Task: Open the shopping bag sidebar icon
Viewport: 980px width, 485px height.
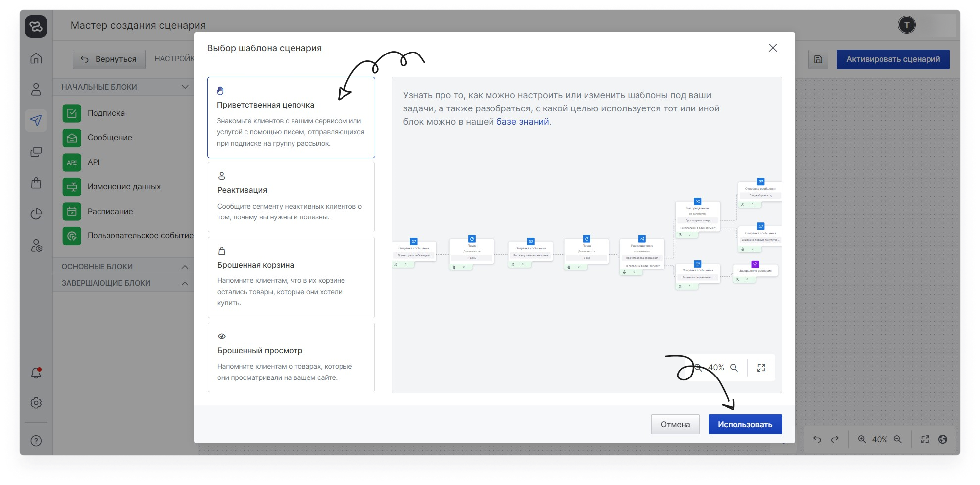Action: tap(36, 183)
